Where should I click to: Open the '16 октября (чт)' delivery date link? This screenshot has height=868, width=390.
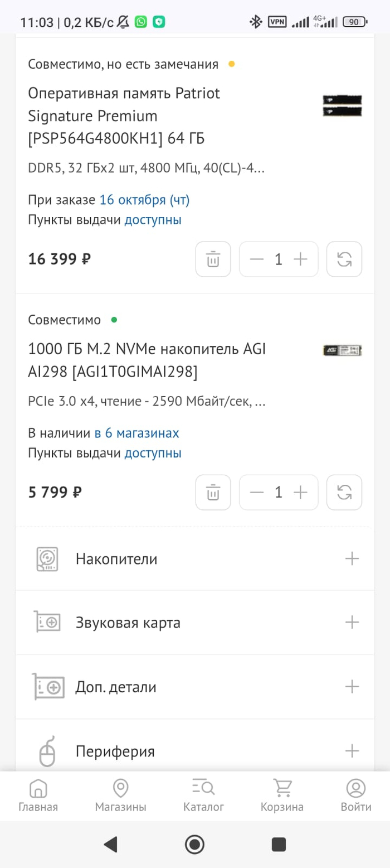click(145, 200)
